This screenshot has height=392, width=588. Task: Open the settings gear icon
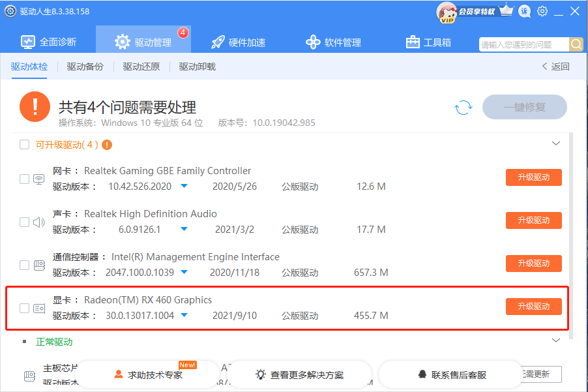pyautogui.click(x=542, y=11)
